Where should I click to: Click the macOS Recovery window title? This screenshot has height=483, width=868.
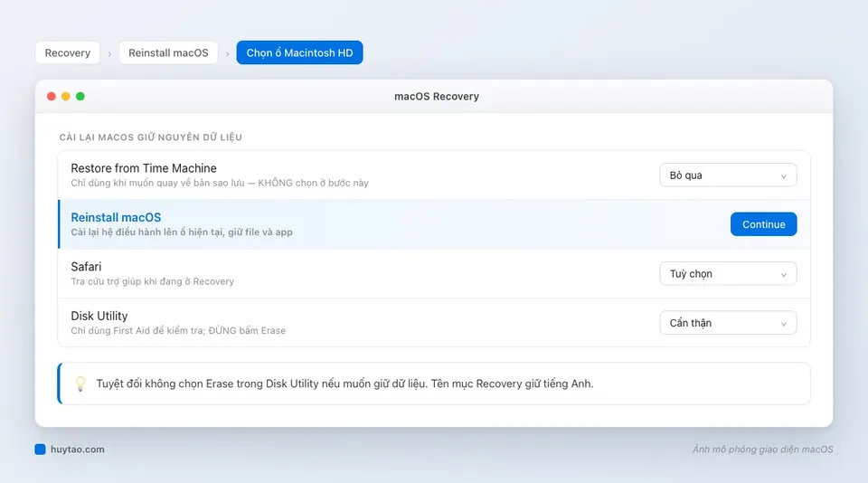point(436,97)
